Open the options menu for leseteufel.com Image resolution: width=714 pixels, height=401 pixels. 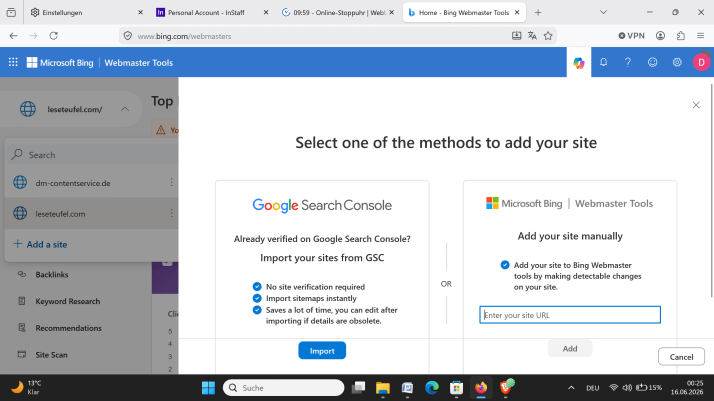(x=171, y=213)
